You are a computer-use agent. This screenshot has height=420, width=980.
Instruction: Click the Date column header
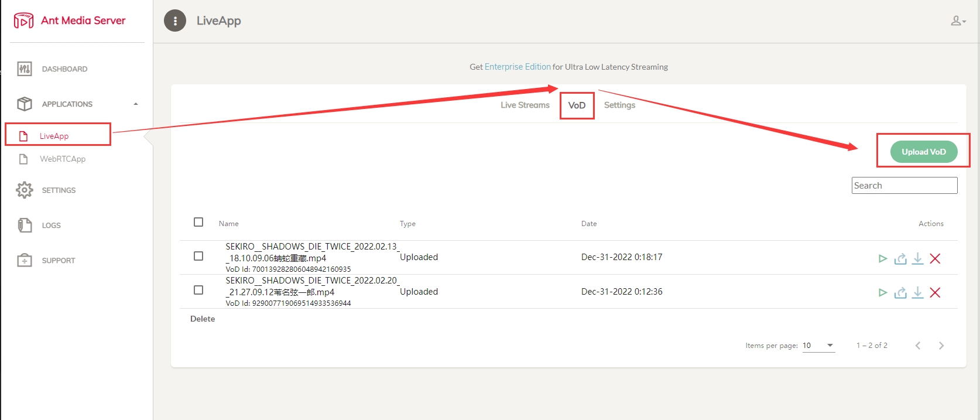(589, 224)
